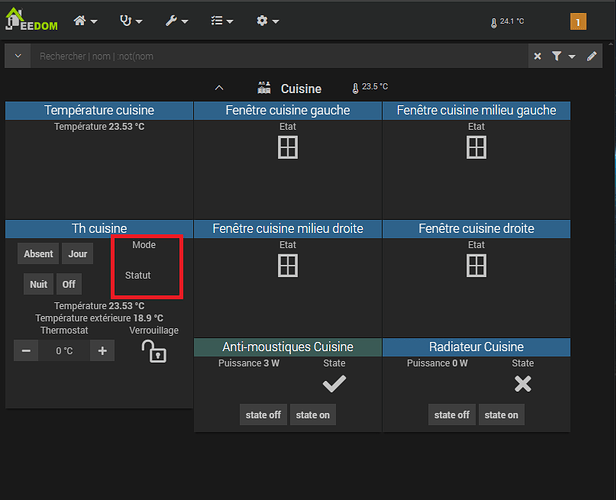616x500 pixels.
Task: Click the Statut label in Th cuisine
Action: click(138, 275)
